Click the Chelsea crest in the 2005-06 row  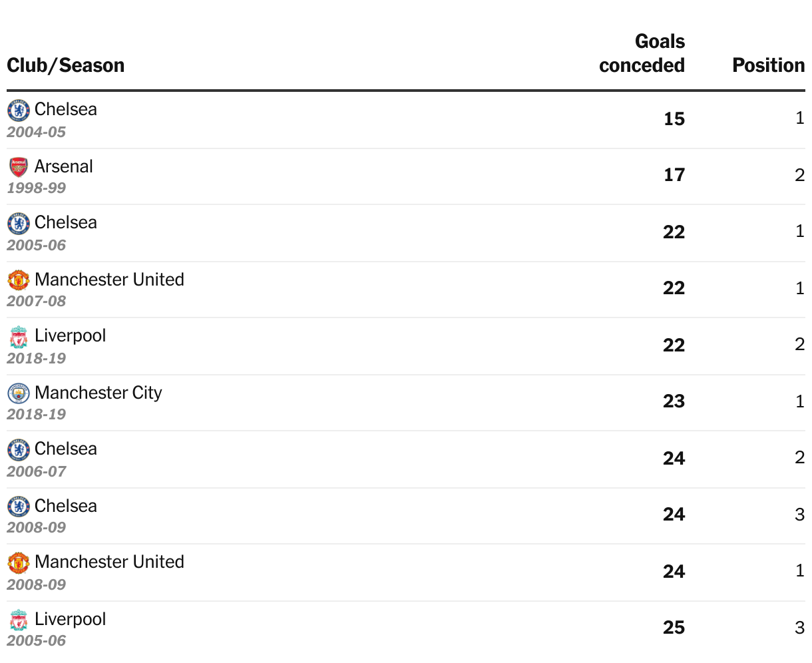click(18, 223)
